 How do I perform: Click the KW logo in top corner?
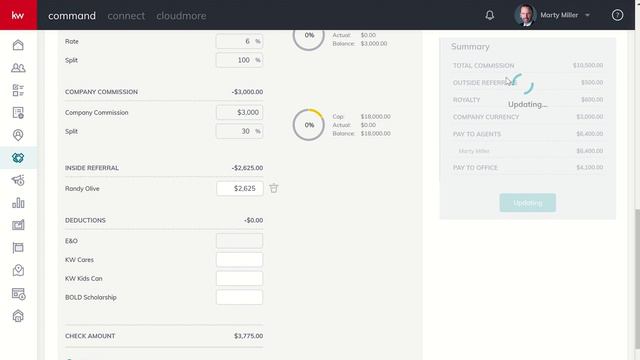click(x=18, y=15)
